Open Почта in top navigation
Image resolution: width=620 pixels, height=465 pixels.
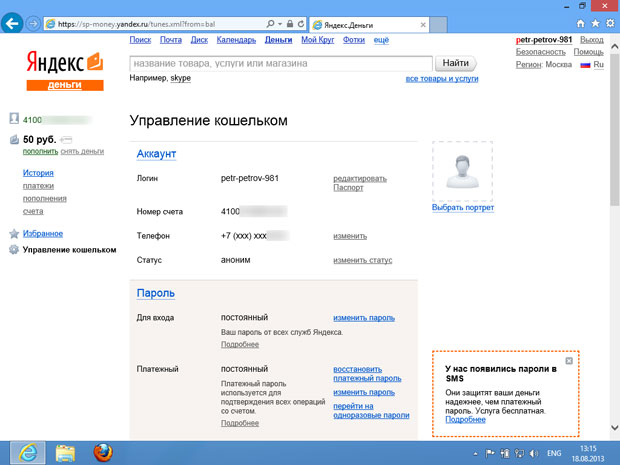[x=171, y=40]
